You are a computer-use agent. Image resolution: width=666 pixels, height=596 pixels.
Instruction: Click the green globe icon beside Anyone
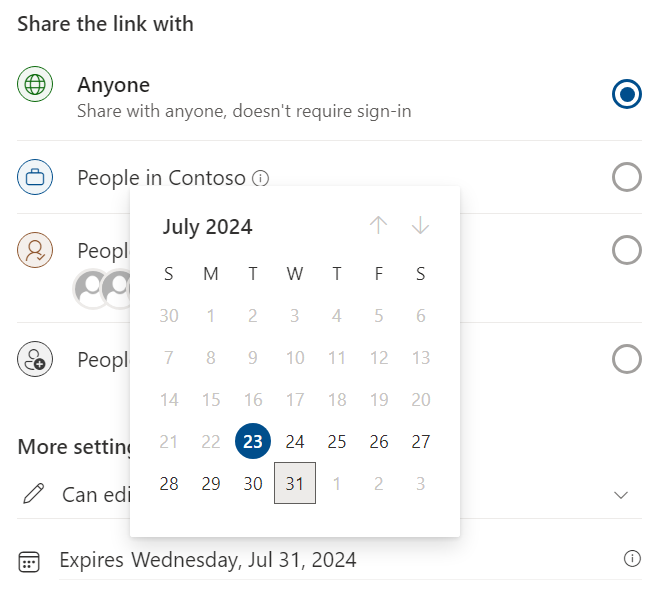(35, 84)
